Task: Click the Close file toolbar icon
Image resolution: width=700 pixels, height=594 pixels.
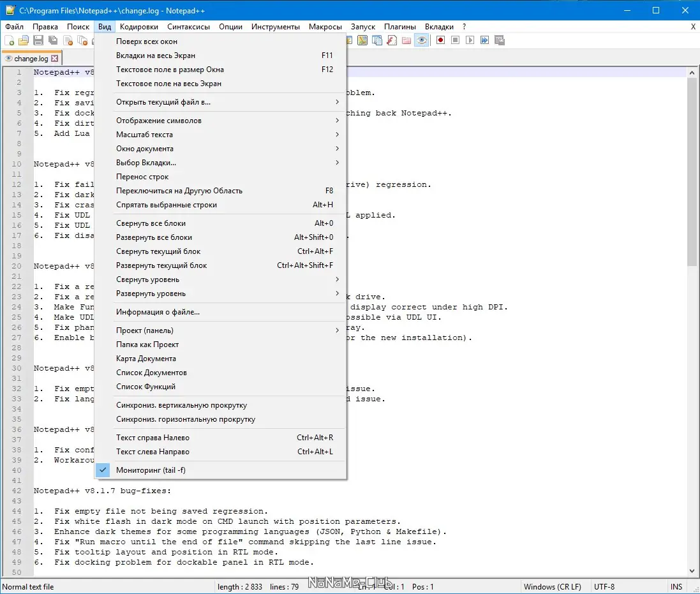Action: (68, 41)
